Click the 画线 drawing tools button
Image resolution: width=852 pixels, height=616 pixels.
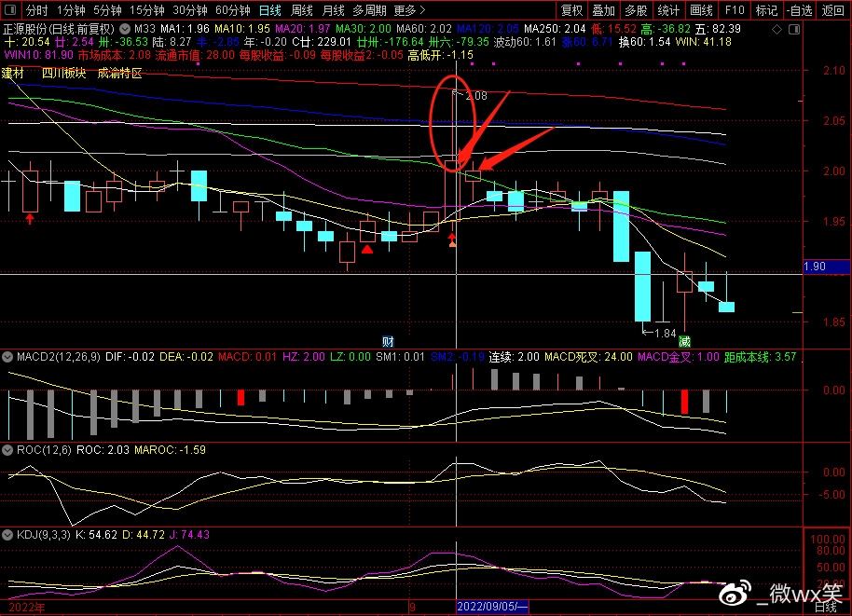click(x=700, y=11)
